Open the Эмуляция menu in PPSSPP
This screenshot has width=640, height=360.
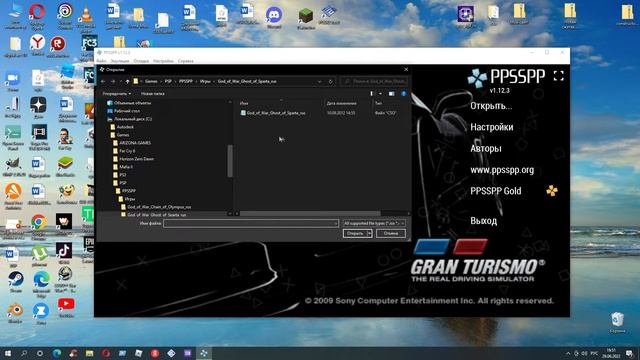(x=120, y=61)
